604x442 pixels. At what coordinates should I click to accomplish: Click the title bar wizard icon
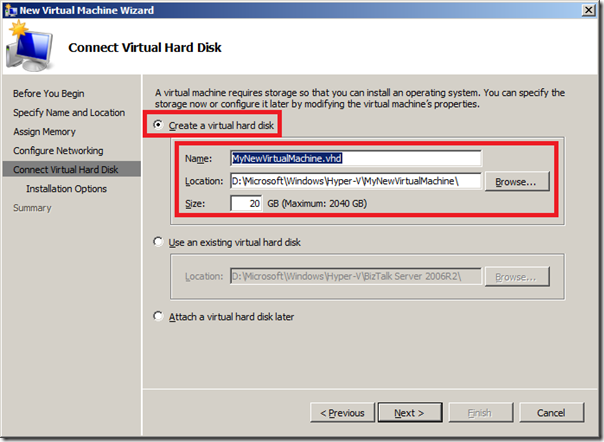tap(10, 10)
